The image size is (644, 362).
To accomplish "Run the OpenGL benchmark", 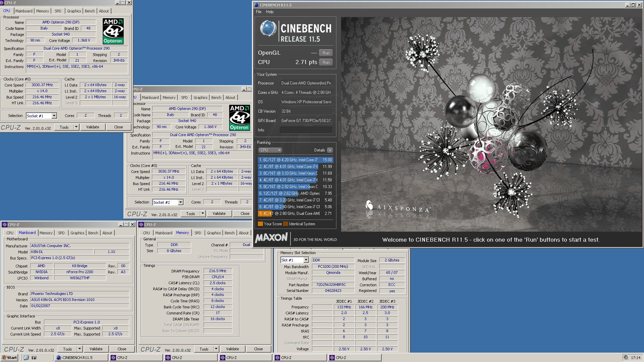I will pyautogui.click(x=326, y=53).
